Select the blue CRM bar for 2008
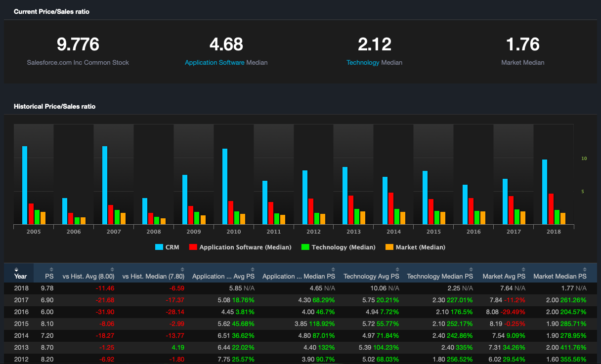Screen dimensions: 601x364 [145, 211]
